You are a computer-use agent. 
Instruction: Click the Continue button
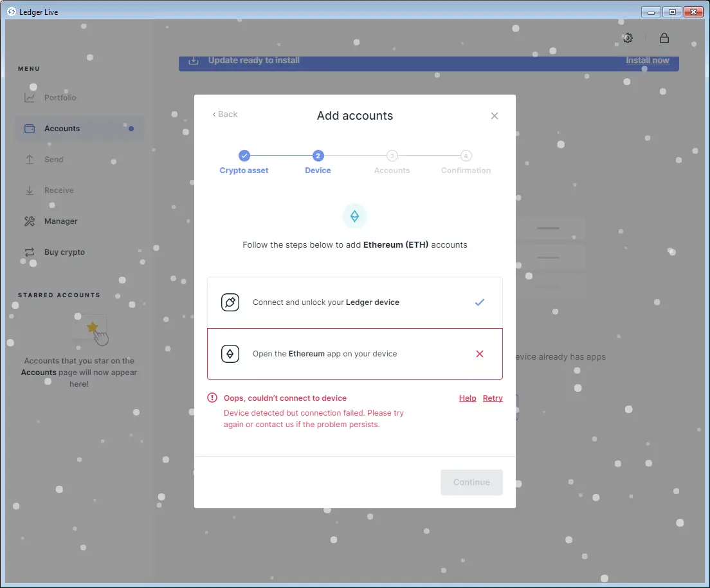point(471,482)
